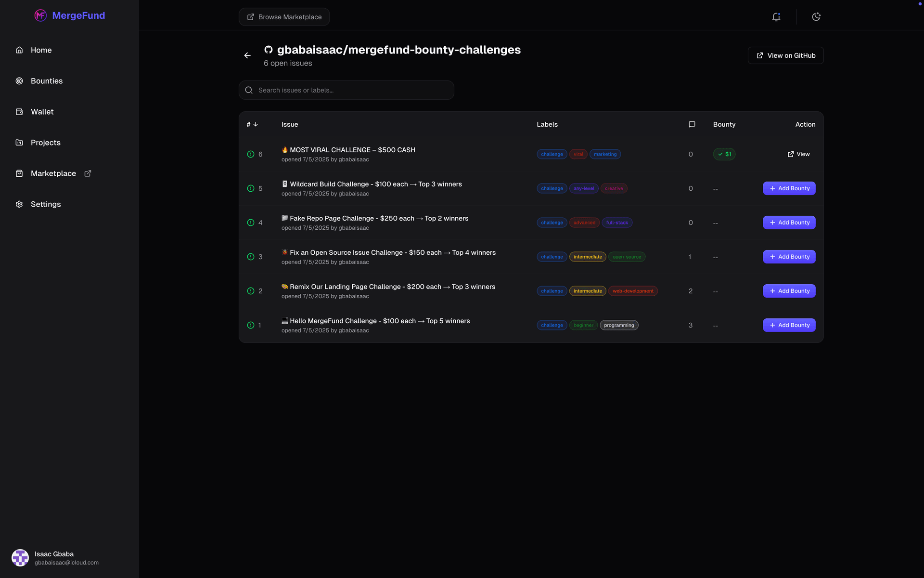Open Settings in the sidebar
The image size is (924, 578).
45,204
